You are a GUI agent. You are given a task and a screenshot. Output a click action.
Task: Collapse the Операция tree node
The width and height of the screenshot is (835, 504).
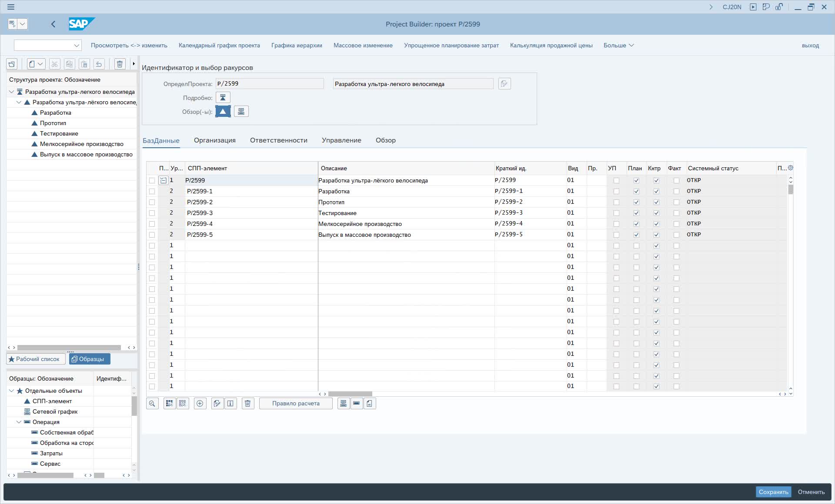click(19, 422)
